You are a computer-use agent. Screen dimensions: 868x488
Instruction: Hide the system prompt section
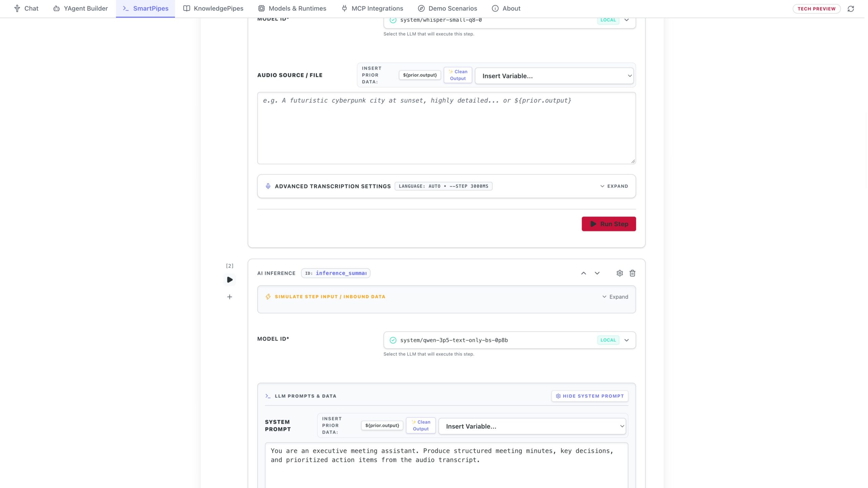tap(590, 396)
